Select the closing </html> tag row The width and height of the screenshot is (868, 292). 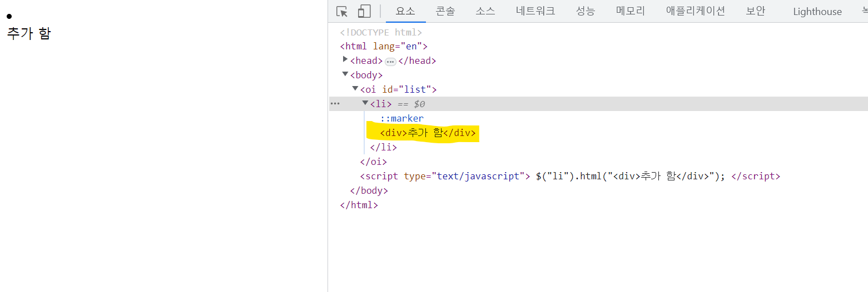[x=359, y=205]
